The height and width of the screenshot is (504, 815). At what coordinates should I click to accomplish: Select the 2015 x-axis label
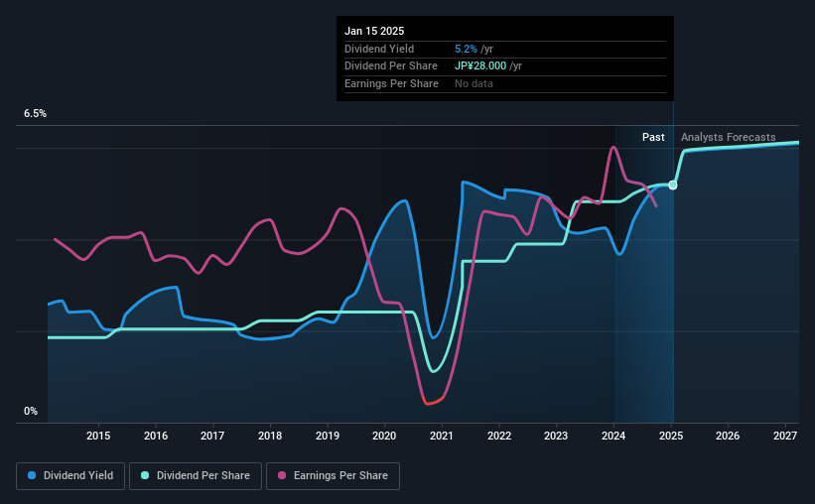[98, 436]
